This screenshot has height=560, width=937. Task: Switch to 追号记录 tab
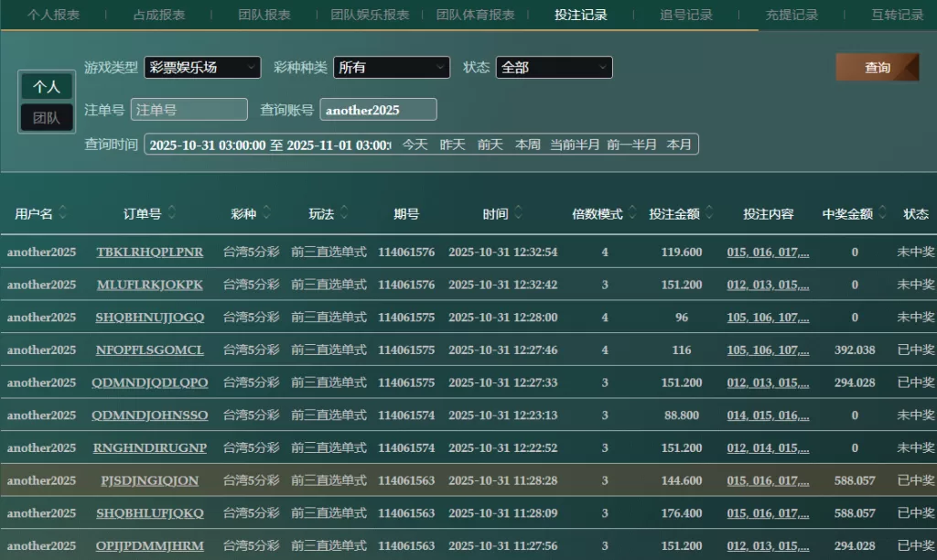686,15
